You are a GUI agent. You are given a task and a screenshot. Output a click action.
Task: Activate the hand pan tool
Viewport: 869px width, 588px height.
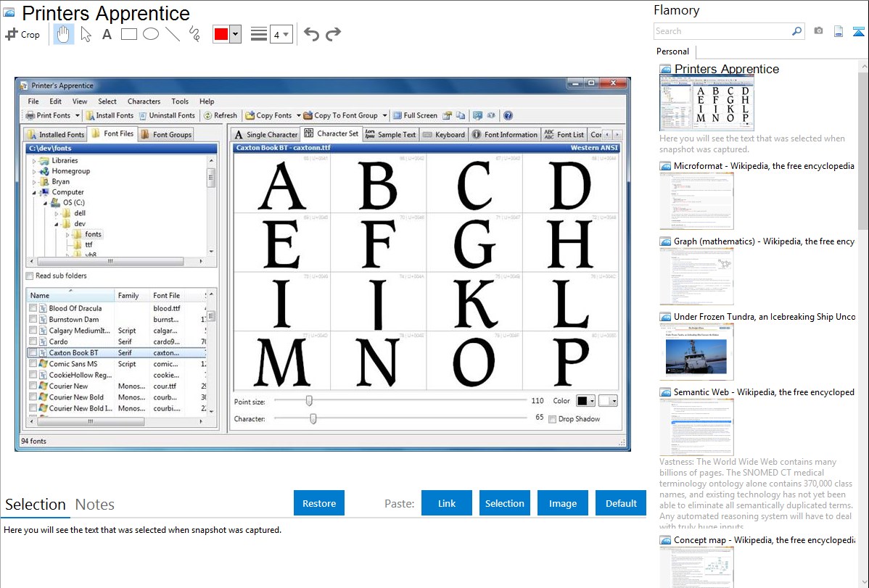click(63, 34)
